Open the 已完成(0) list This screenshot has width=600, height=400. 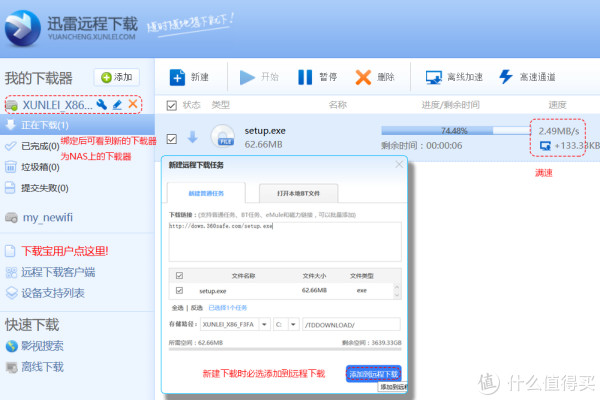point(40,146)
